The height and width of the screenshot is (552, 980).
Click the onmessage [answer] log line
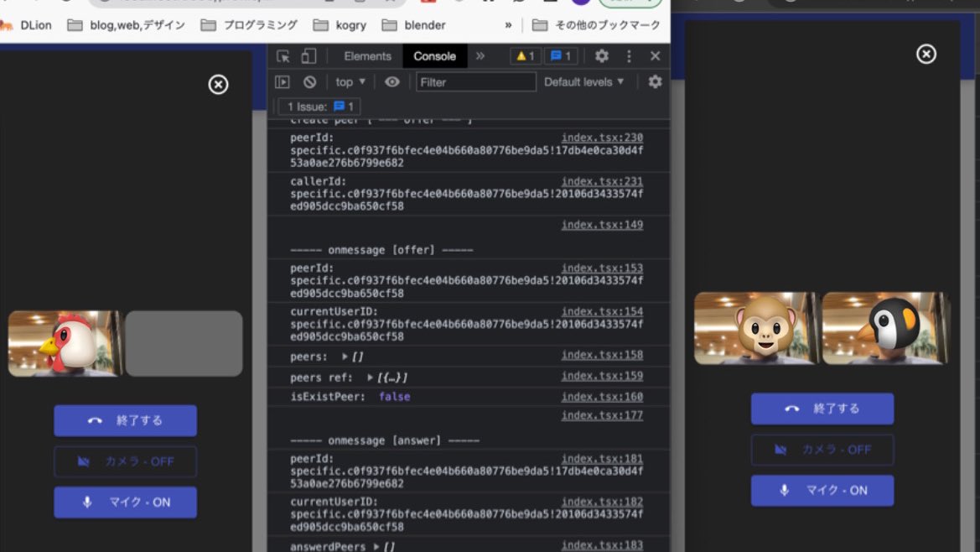point(385,440)
